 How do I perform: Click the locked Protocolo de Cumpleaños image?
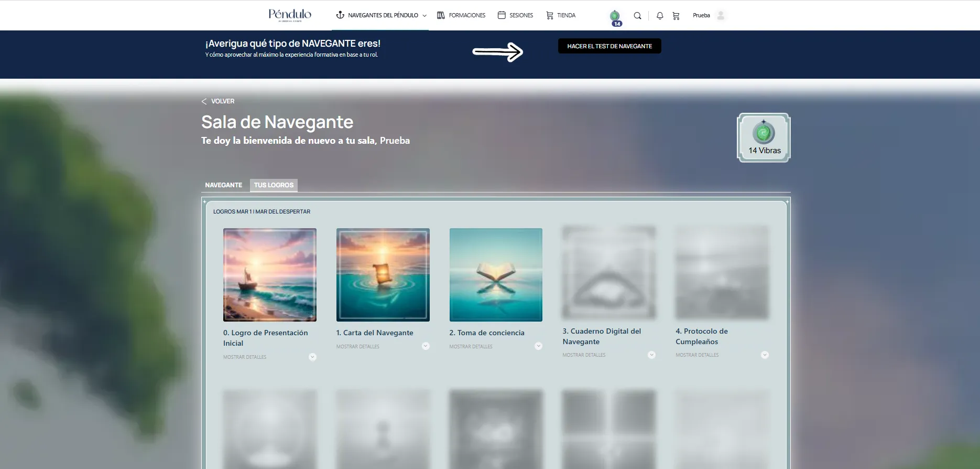tap(722, 273)
